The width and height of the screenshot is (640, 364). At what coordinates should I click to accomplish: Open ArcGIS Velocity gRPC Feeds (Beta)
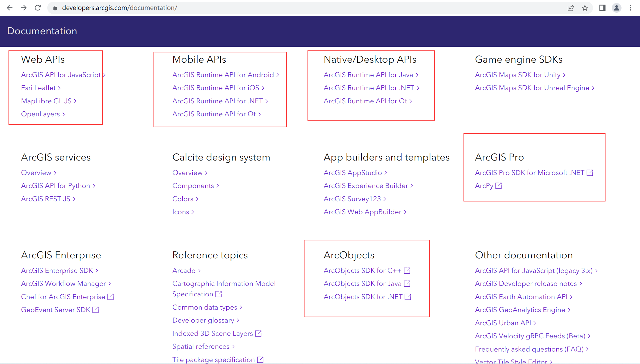pyautogui.click(x=532, y=336)
